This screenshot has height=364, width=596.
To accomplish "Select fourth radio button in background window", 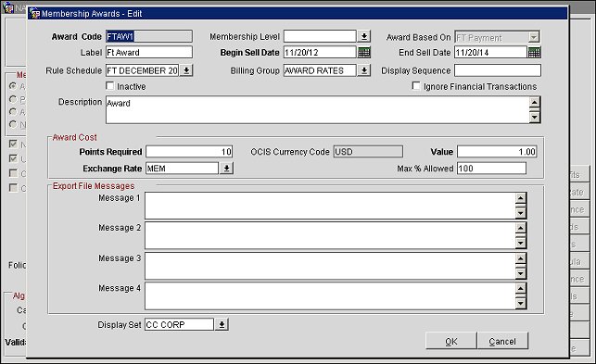I will 13,124.
